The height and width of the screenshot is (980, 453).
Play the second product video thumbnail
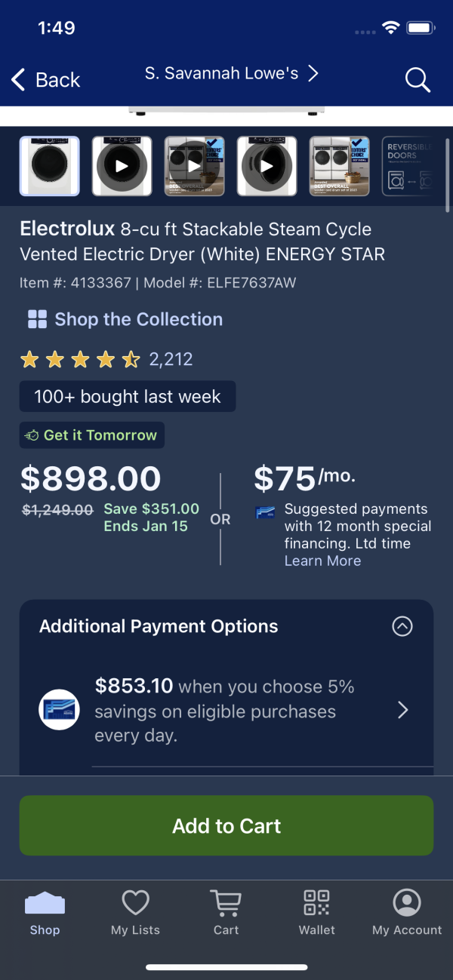[122, 166]
